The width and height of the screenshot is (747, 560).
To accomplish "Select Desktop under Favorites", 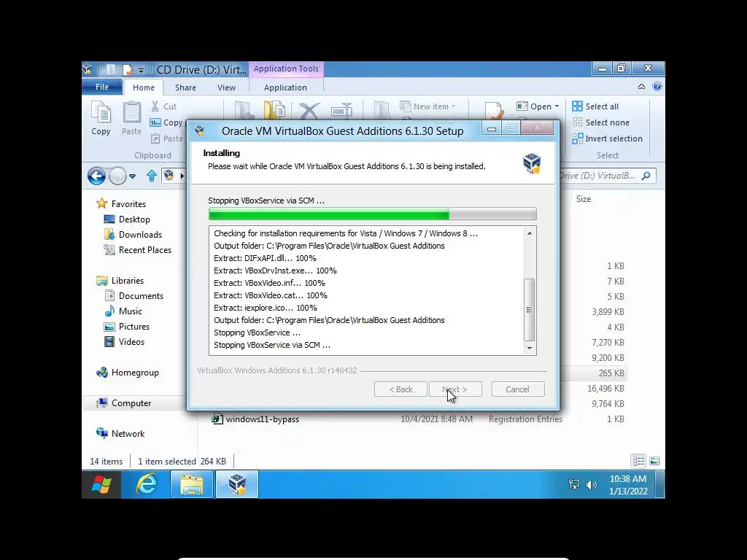I will click(x=127, y=219).
